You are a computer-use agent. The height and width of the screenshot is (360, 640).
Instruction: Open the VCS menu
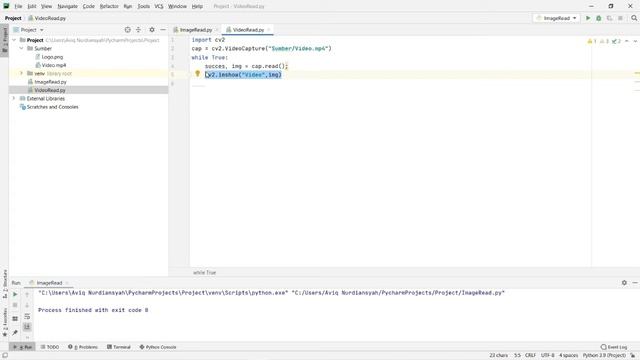click(159, 6)
